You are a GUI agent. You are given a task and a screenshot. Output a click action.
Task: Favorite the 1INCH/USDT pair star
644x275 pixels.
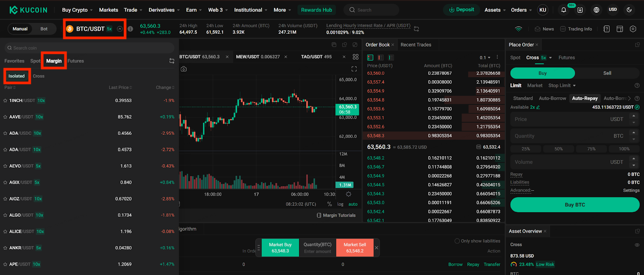[5, 101]
